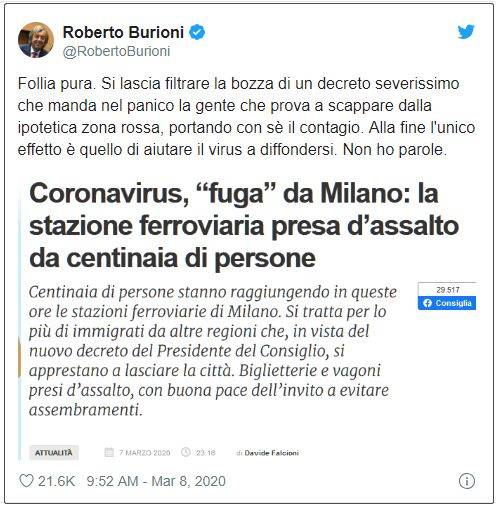Screen dimensions: 496x506
Task: Click the 21.6K likes count
Action: click(x=56, y=481)
